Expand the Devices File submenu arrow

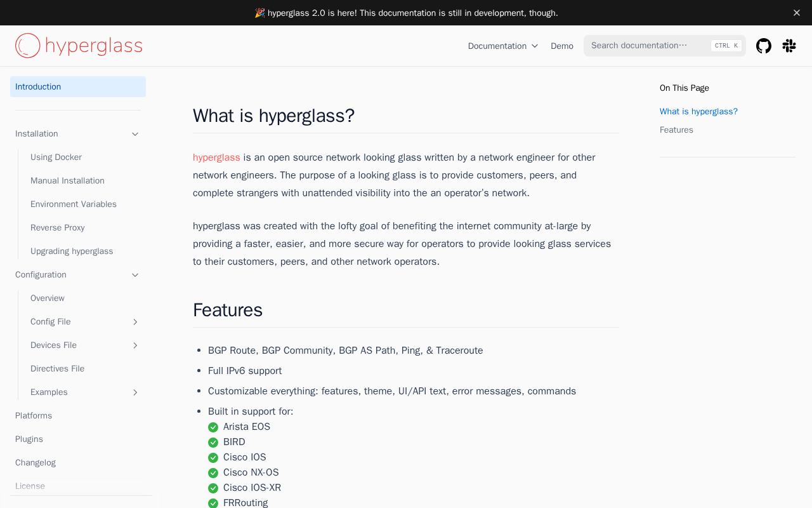[x=135, y=345]
